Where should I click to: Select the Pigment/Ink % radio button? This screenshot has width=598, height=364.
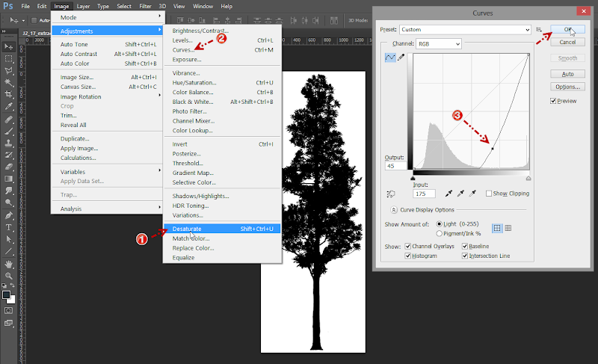tap(439, 234)
